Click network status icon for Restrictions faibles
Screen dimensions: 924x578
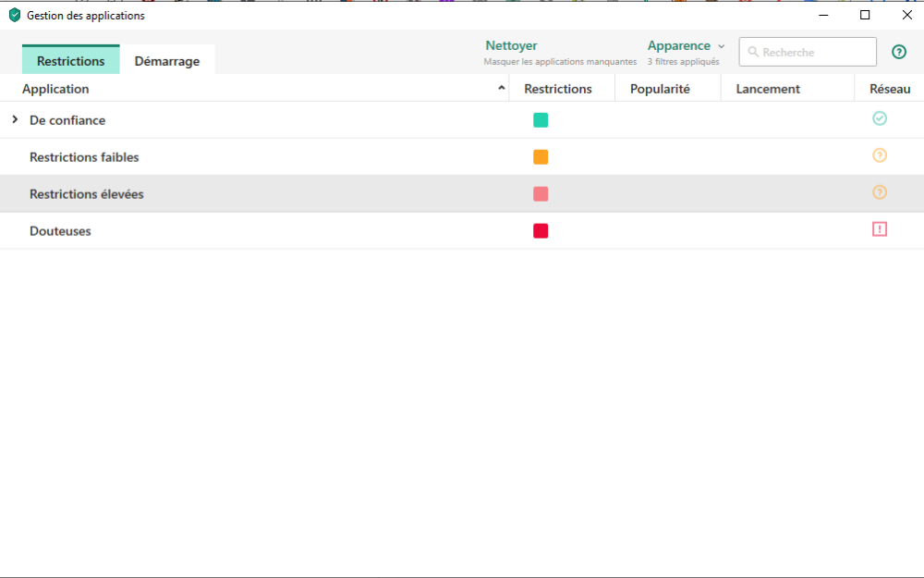880,155
